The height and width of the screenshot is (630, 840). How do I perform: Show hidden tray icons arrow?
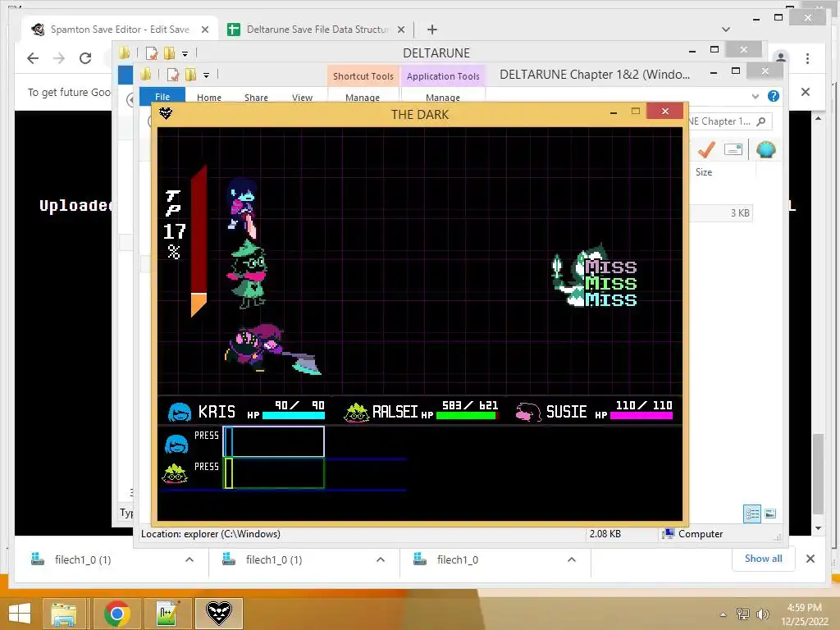tap(724, 614)
